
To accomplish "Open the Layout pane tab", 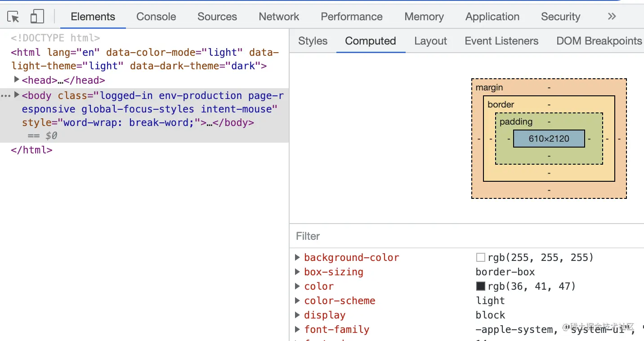I will pos(430,41).
